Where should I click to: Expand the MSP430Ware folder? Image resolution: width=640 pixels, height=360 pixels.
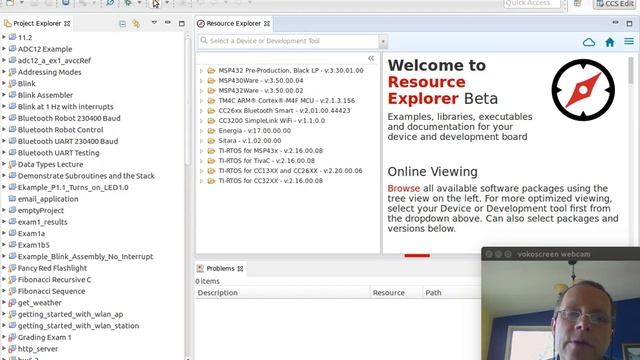(x=202, y=80)
